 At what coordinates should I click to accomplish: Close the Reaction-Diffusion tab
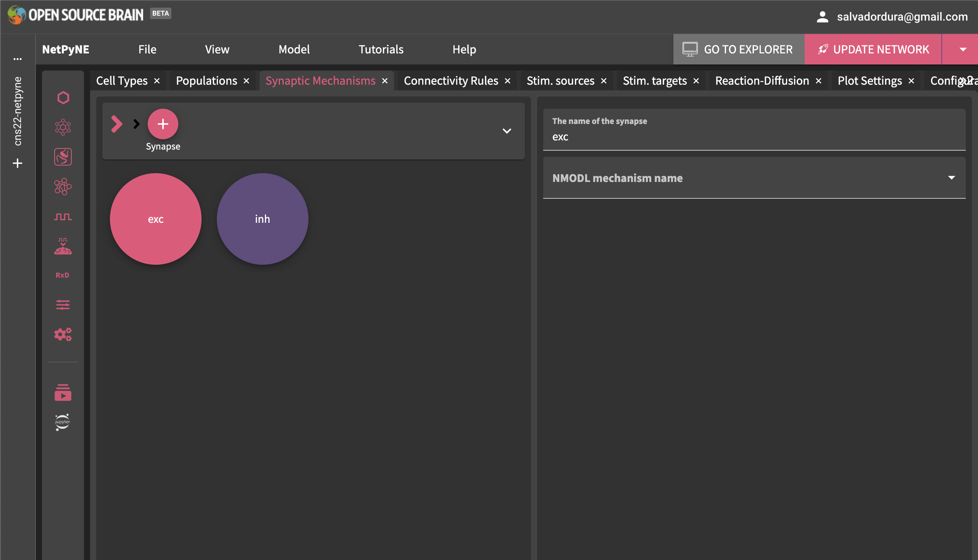coord(819,80)
